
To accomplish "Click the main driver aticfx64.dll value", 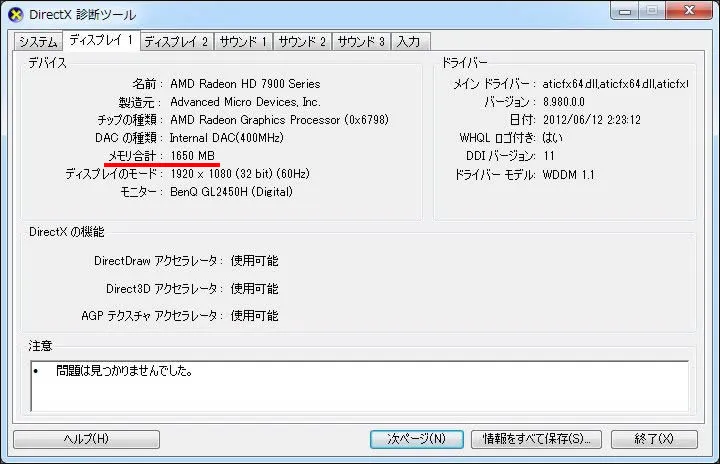I will point(615,84).
